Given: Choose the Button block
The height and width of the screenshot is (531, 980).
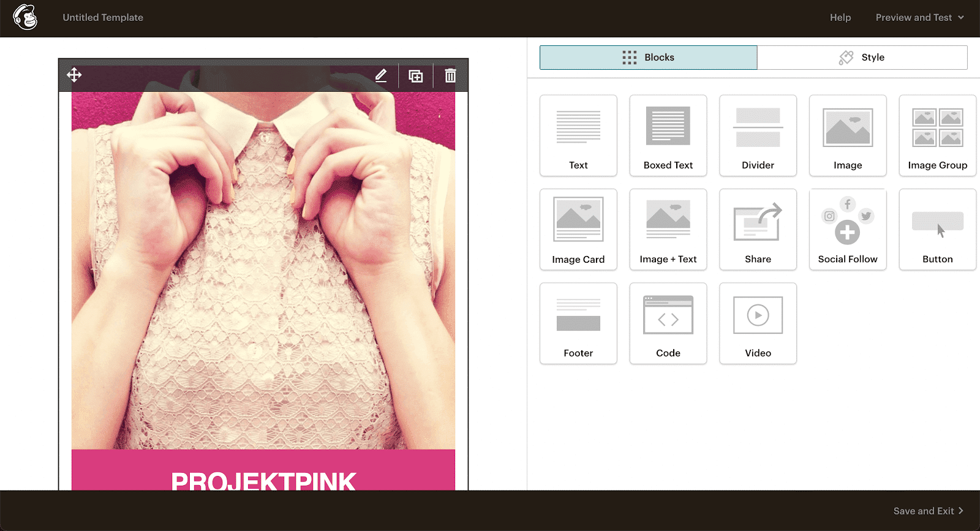Looking at the screenshot, I should 938,229.
